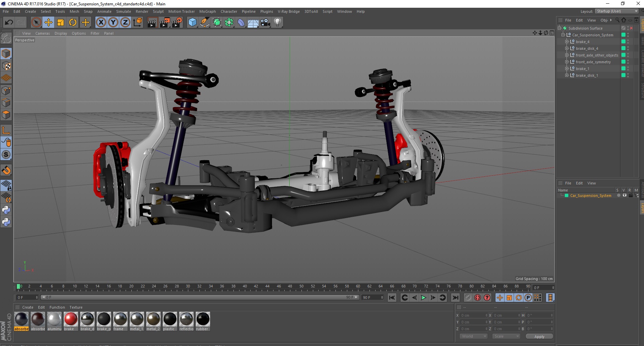Open the Layout dropdown Startup (User)
The width and height of the screenshot is (644, 346).
pyautogui.click(x=617, y=11)
